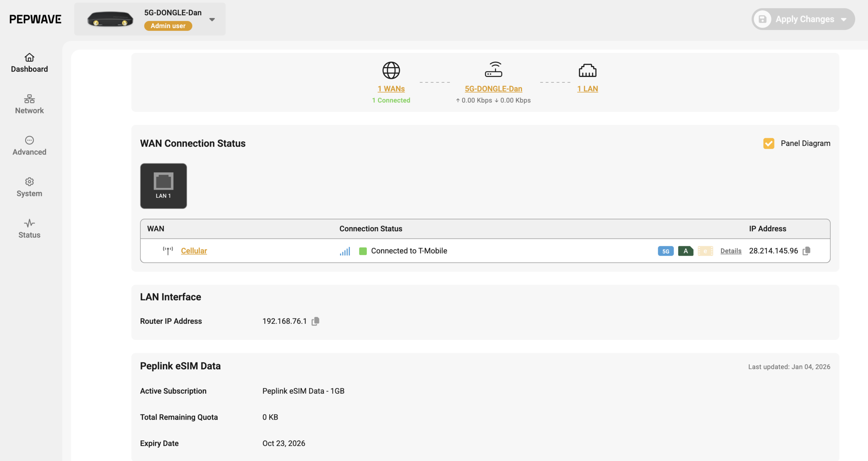Copy the router IP address 192.168.76.1
The width and height of the screenshot is (868, 461).
tap(315, 321)
